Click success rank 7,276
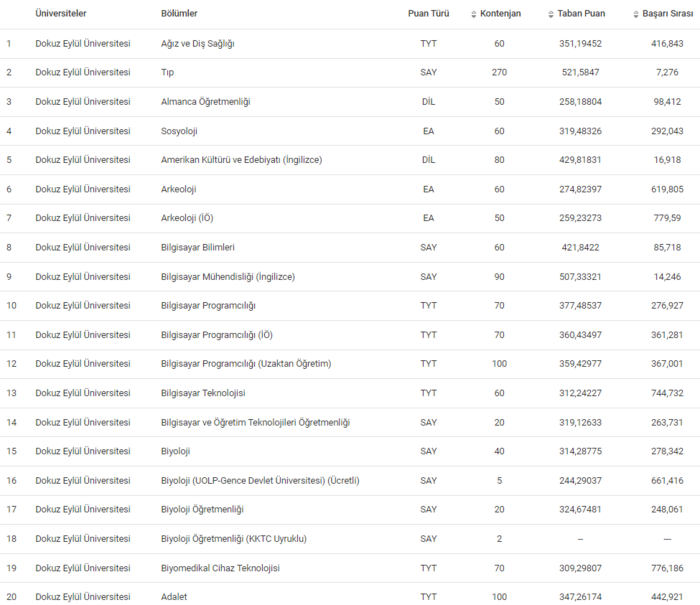This screenshot has width=700, height=605. (x=667, y=72)
